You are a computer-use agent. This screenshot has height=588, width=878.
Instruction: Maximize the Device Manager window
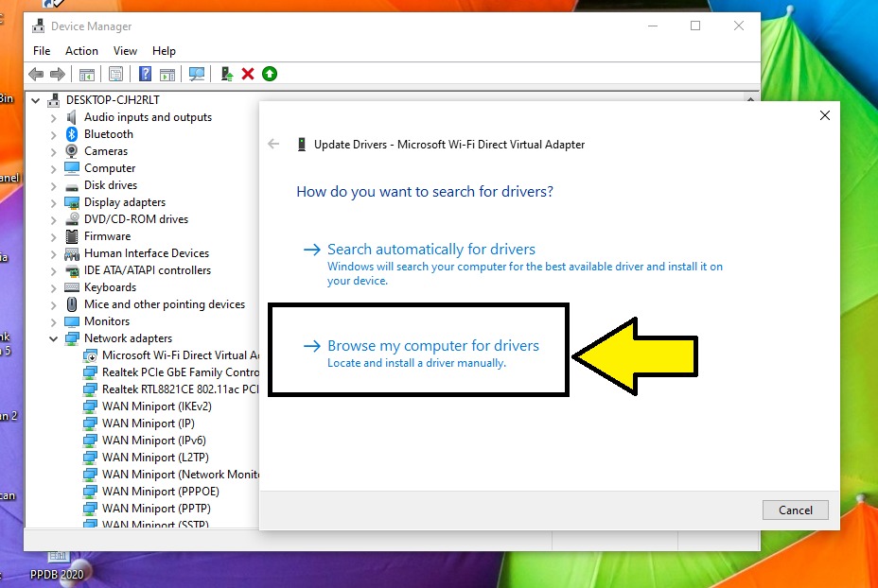pyautogui.click(x=695, y=26)
